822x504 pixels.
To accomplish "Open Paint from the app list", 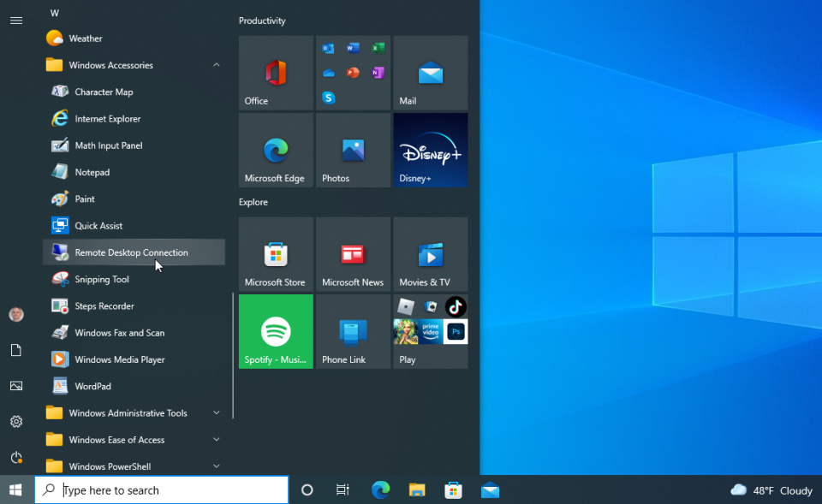I will tap(85, 199).
